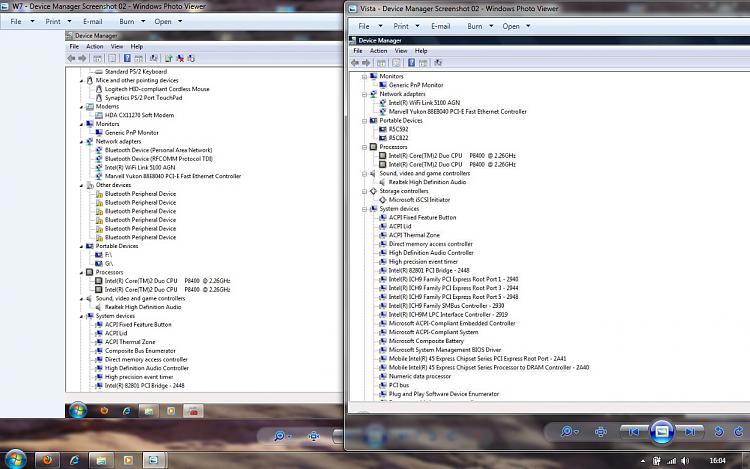The width and height of the screenshot is (750, 469).
Task: Select 'Composite Bus Enumerator' in W7 picture
Action: 140,351
